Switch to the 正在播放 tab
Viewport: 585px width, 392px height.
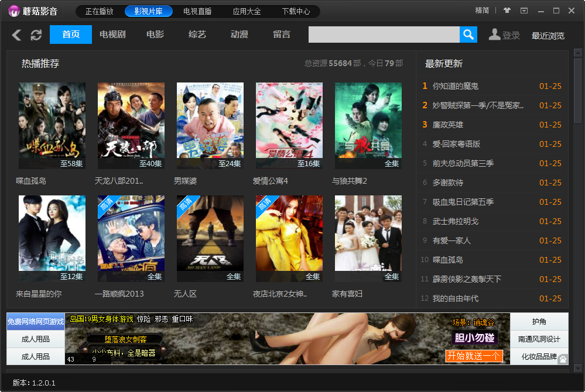coord(100,11)
